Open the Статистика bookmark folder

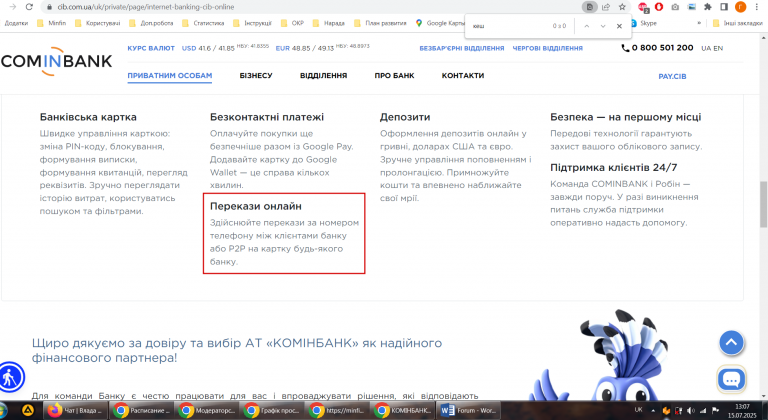(x=203, y=23)
